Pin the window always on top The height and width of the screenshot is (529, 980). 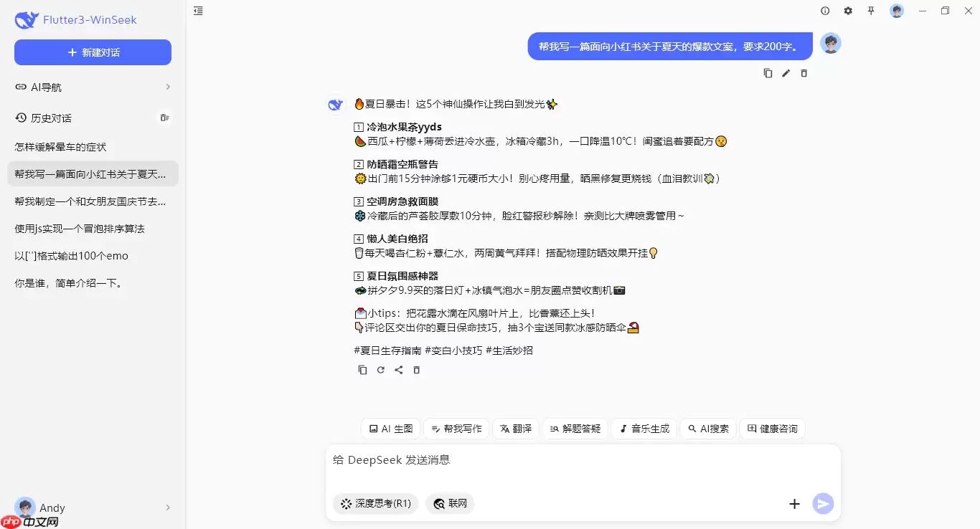(x=871, y=11)
